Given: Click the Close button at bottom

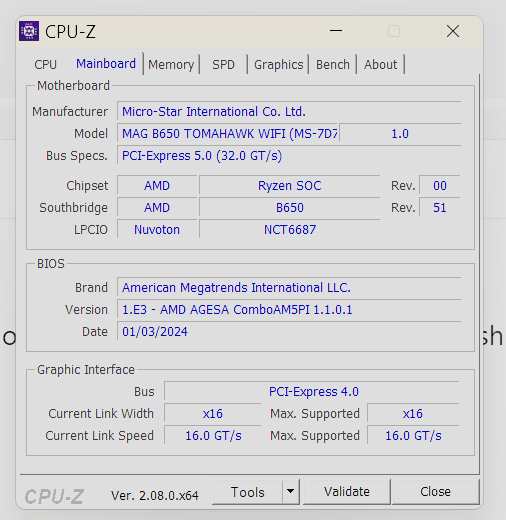Looking at the screenshot, I should point(435,492).
